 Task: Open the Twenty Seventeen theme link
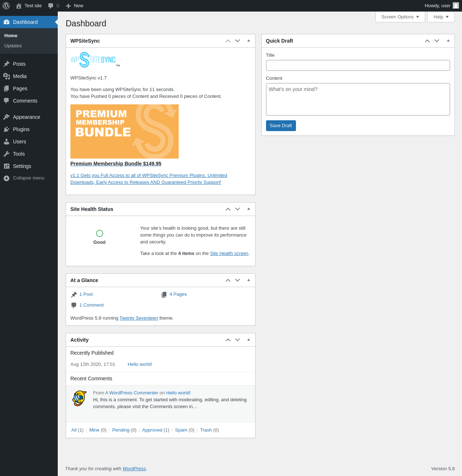coord(139,318)
